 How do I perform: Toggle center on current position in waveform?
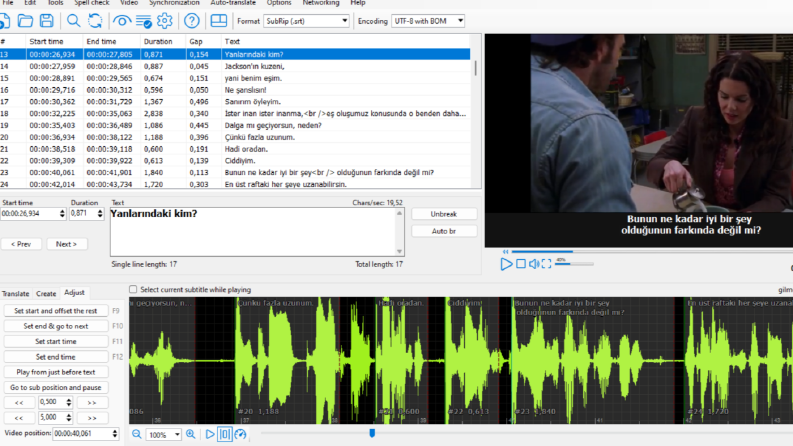click(x=225, y=434)
